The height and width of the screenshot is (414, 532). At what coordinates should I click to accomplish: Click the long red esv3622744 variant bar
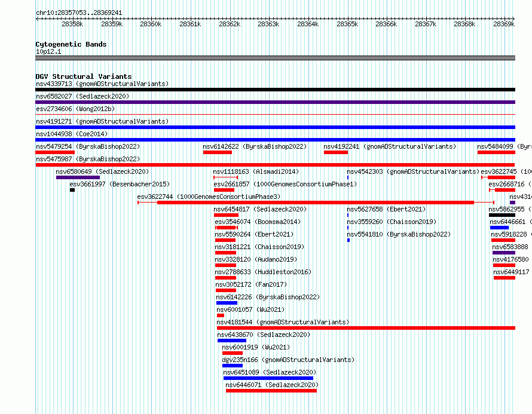coord(316,203)
